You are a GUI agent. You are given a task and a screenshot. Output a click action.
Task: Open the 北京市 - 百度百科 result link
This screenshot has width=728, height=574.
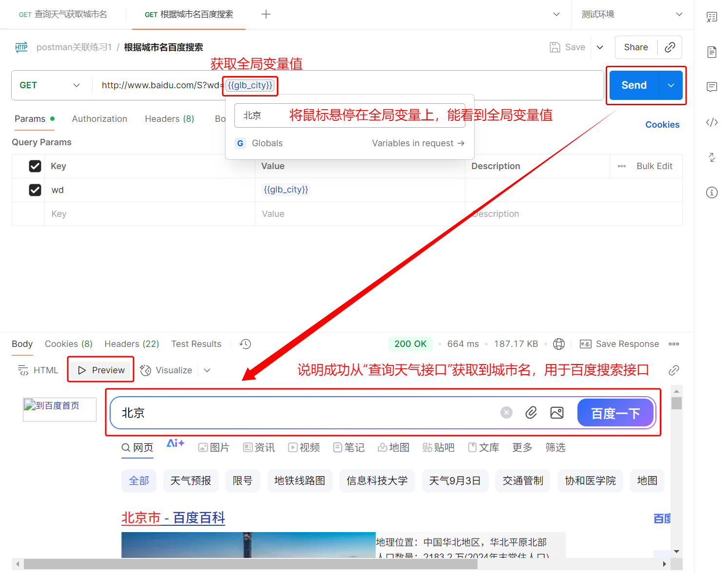pyautogui.click(x=173, y=517)
